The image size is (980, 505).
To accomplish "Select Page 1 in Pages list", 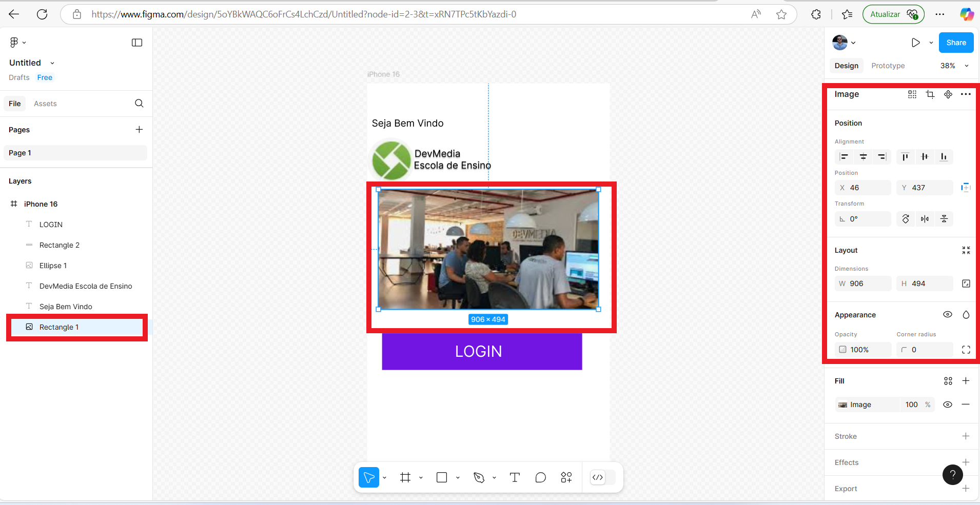I will pyautogui.click(x=75, y=153).
